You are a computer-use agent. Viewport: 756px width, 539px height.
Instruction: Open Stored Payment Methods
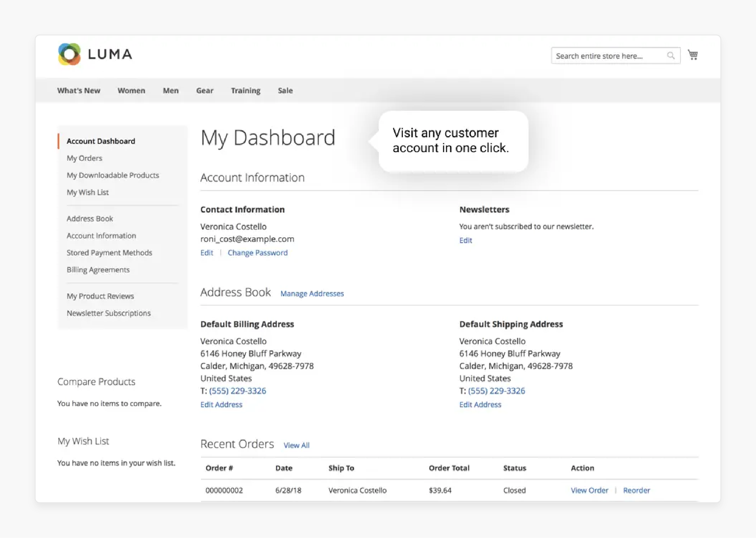[109, 253]
